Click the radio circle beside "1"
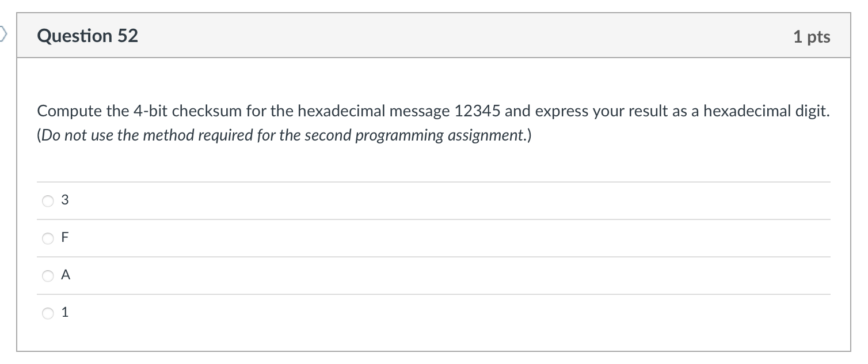The height and width of the screenshot is (364, 868). tap(48, 312)
